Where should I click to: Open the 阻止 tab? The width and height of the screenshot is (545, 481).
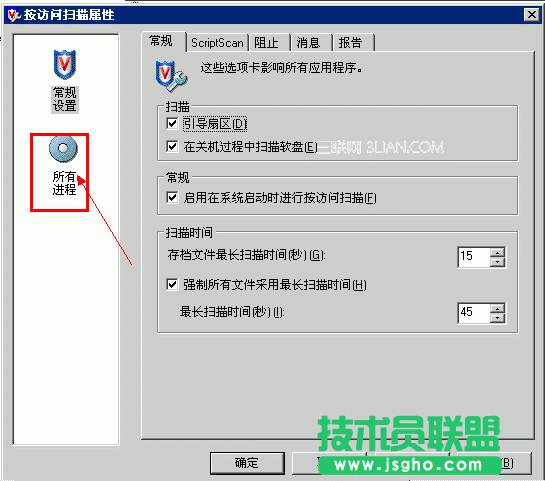(x=269, y=43)
